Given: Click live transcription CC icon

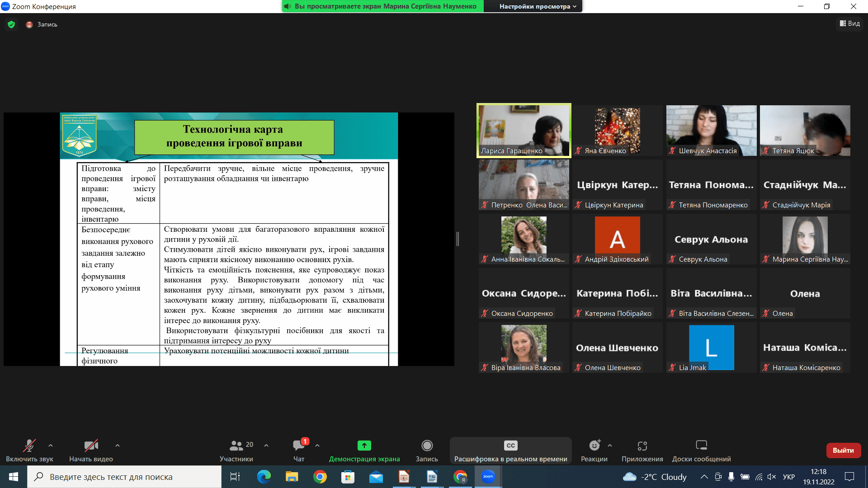Looking at the screenshot, I should (x=510, y=446).
